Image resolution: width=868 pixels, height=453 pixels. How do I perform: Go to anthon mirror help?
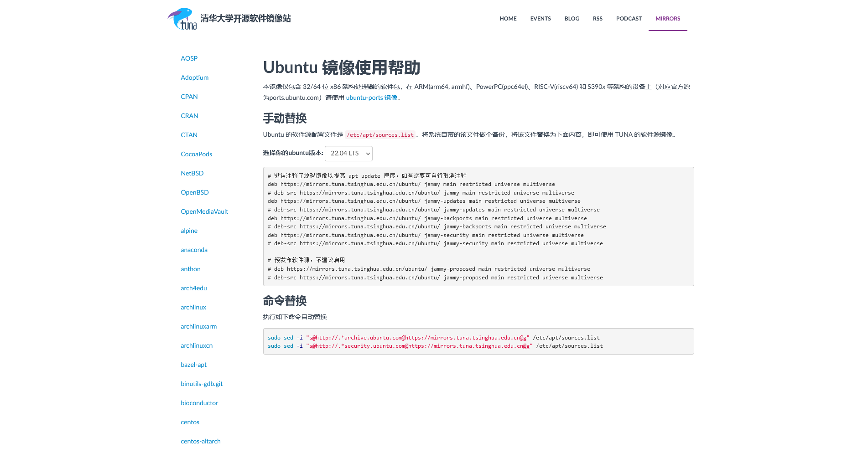pos(190,269)
